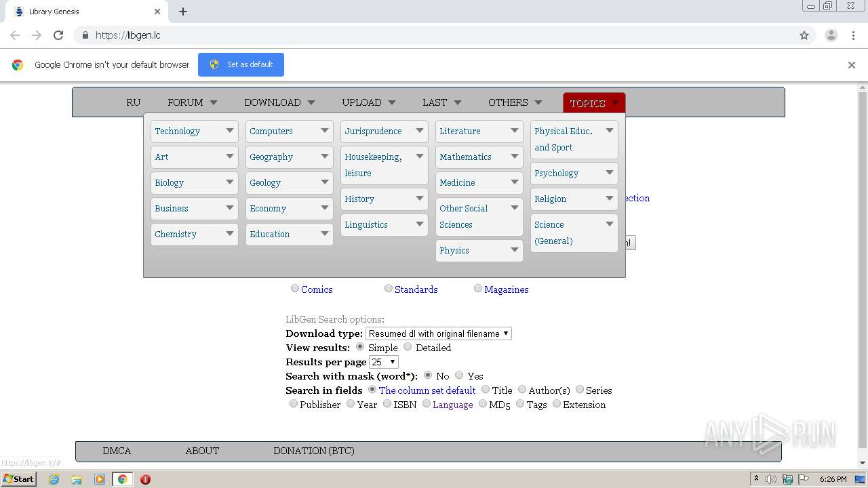This screenshot has height=488, width=868.
Task: Dismiss the default browser notification bar
Action: [852, 65]
